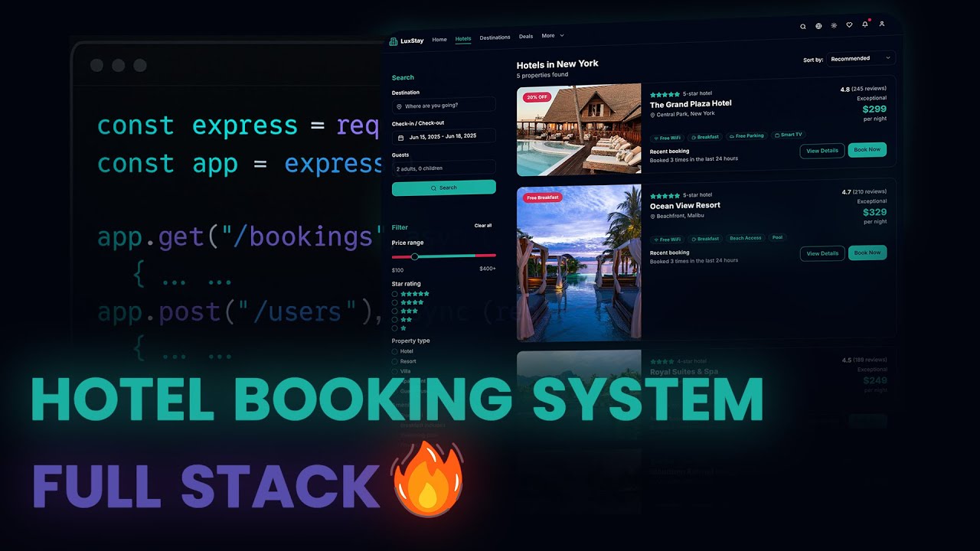
Task: Click the Where are you going input
Action: pos(443,106)
